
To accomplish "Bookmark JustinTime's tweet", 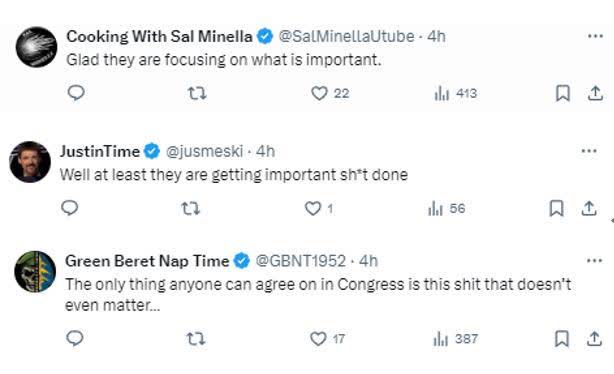I will click(x=556, y=208).
